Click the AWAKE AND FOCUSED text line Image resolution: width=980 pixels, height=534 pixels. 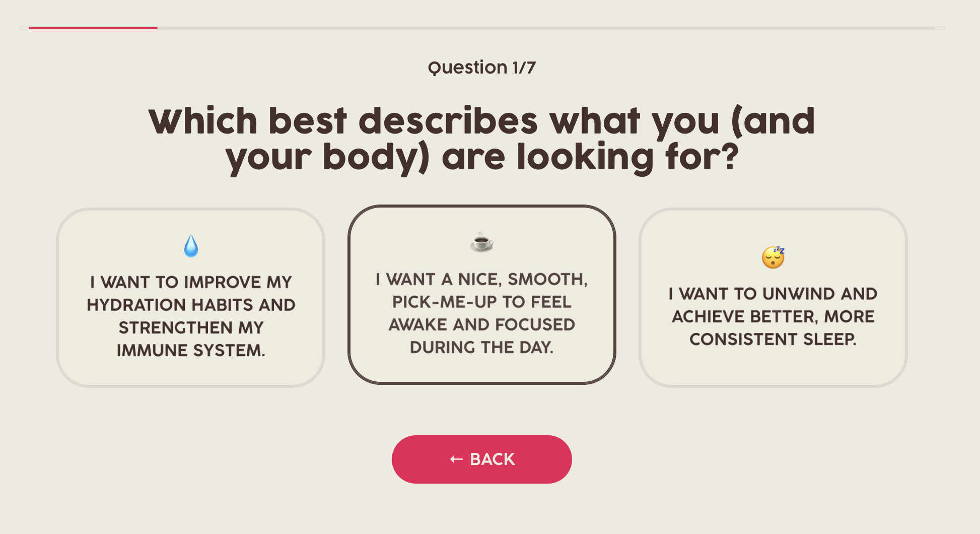tap(481, 324)
